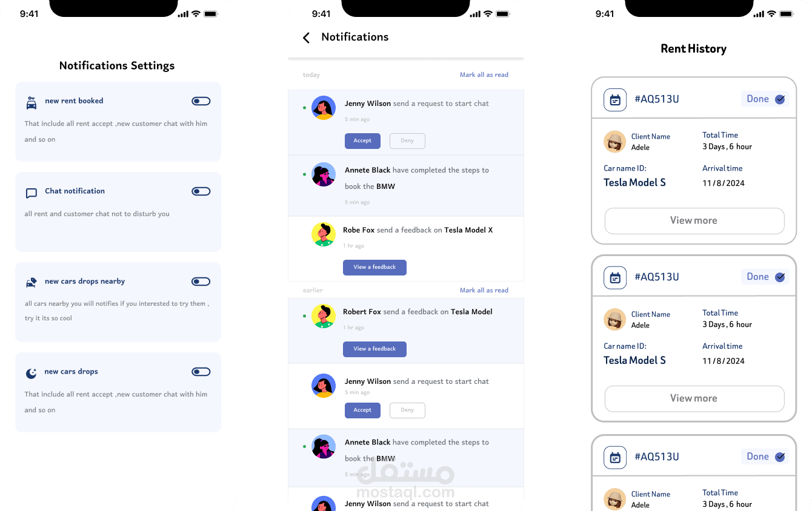
Task: Click Mark all as read under earlier
Action: click(x=484, y=291)
